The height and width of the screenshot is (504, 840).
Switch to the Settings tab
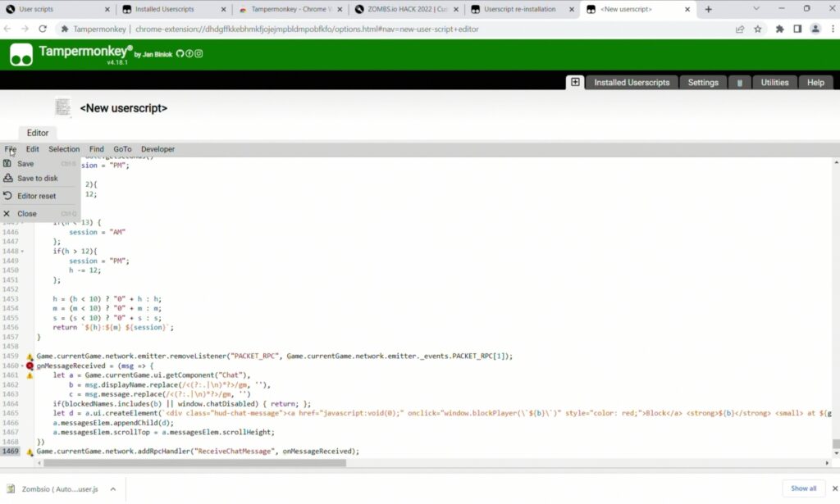(703, 83)
